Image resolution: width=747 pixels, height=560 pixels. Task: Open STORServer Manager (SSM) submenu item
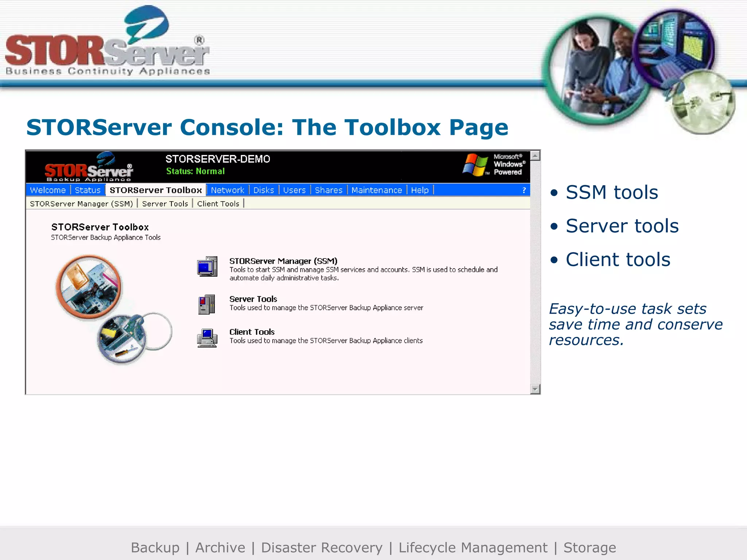click(x=81, y=203)
